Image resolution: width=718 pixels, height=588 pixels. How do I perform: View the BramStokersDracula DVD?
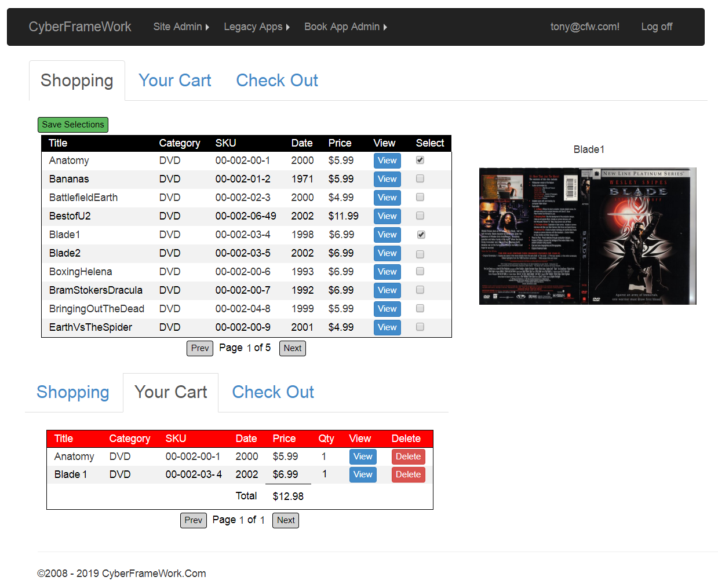[x=387, y=290]
